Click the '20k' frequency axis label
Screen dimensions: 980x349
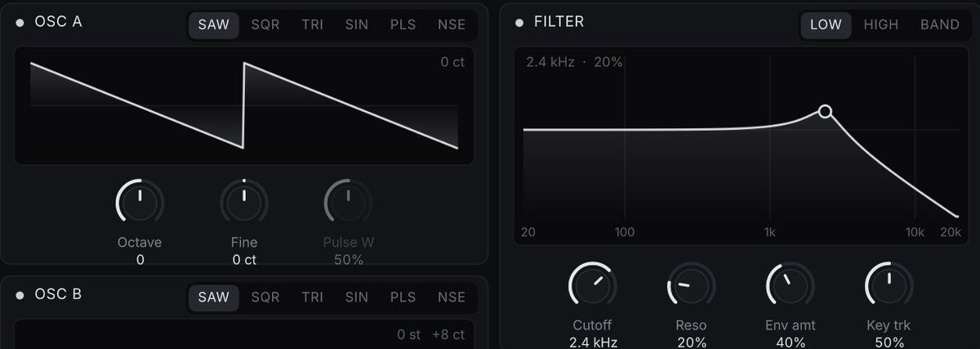tap(951, 232)
